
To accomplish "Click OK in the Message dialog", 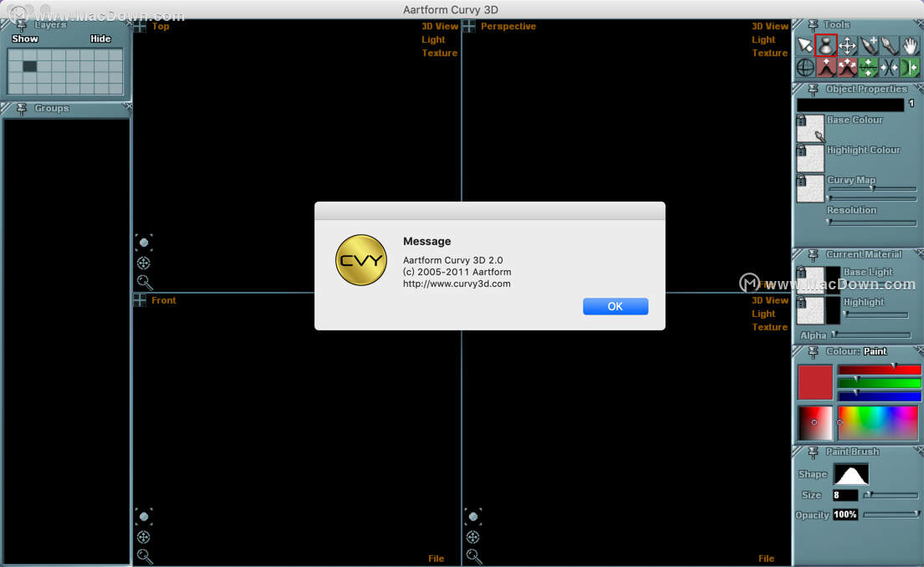I will [x=615, y=306].
